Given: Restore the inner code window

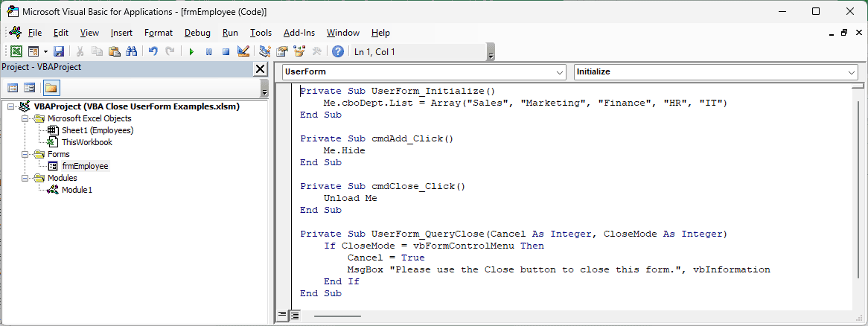Looking at the screenshot, I should coord(844,33).
